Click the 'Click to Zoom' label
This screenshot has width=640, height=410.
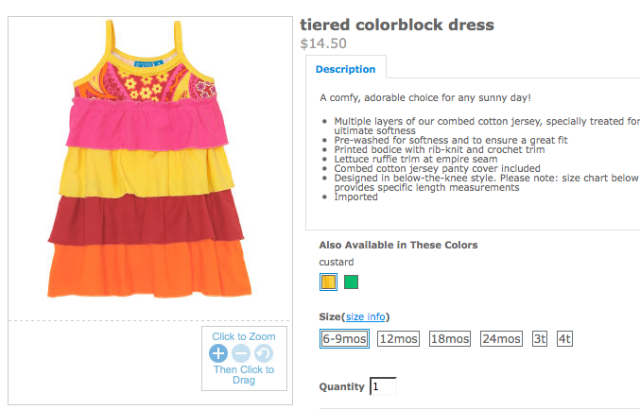point(244,336)
